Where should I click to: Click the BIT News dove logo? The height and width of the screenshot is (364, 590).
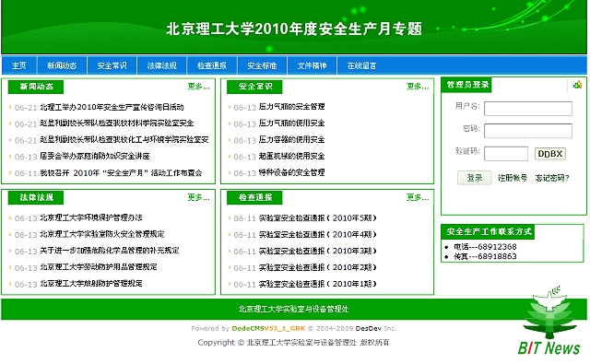coord(549,321)
